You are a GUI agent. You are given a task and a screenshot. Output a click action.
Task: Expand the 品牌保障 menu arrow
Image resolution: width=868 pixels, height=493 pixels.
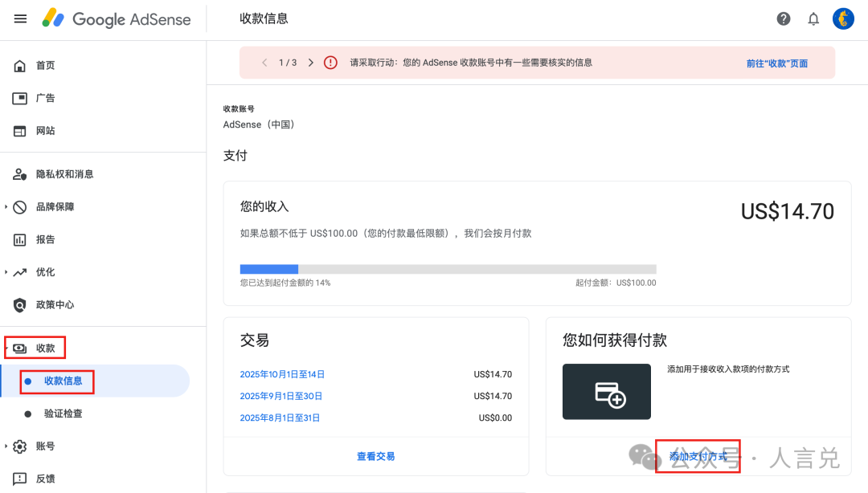click(x=6, y=207)
